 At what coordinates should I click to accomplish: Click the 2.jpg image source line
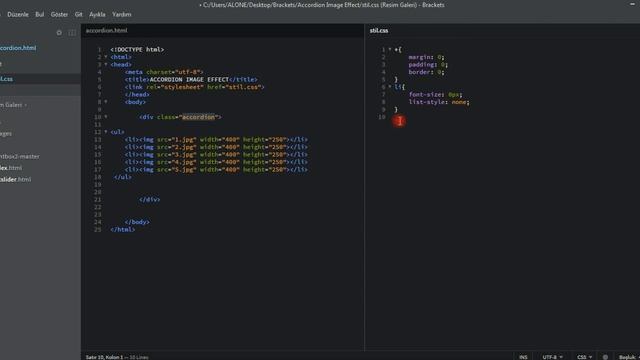pos(216,147)
